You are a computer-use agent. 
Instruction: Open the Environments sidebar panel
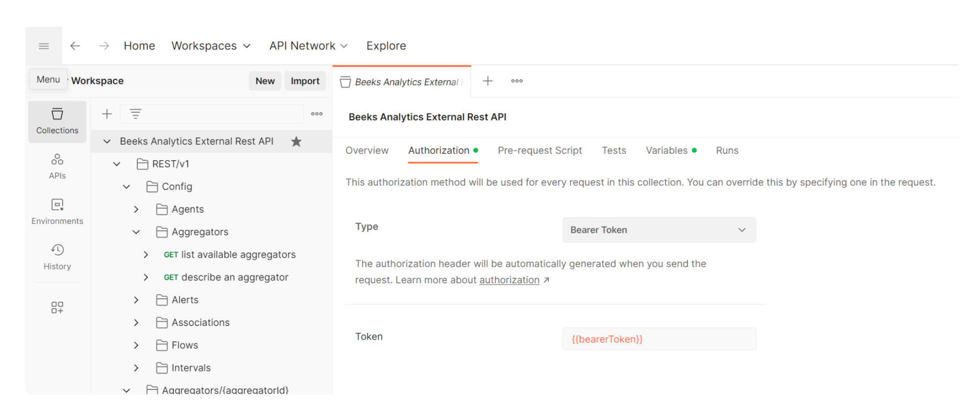click(57, 212)
